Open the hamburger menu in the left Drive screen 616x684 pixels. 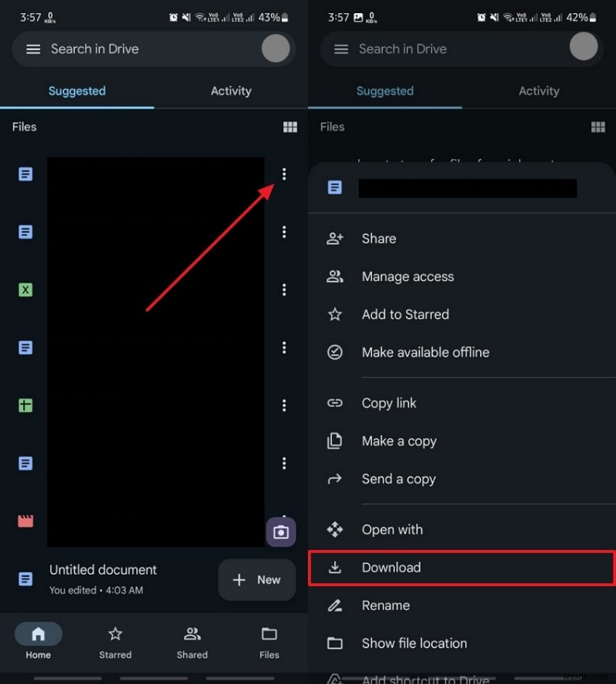pyautogui.click(x=33, y=49)
